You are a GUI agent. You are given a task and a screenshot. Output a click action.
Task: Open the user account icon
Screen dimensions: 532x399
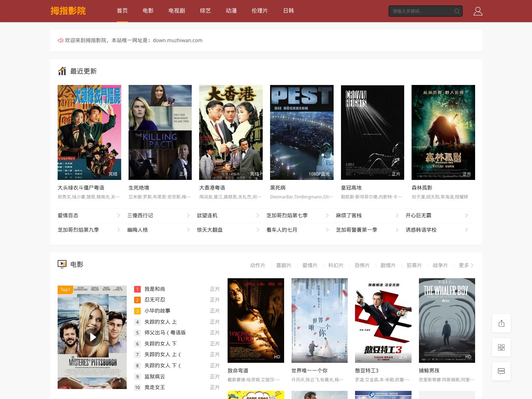pyautogui.click(x=478, y=11)
